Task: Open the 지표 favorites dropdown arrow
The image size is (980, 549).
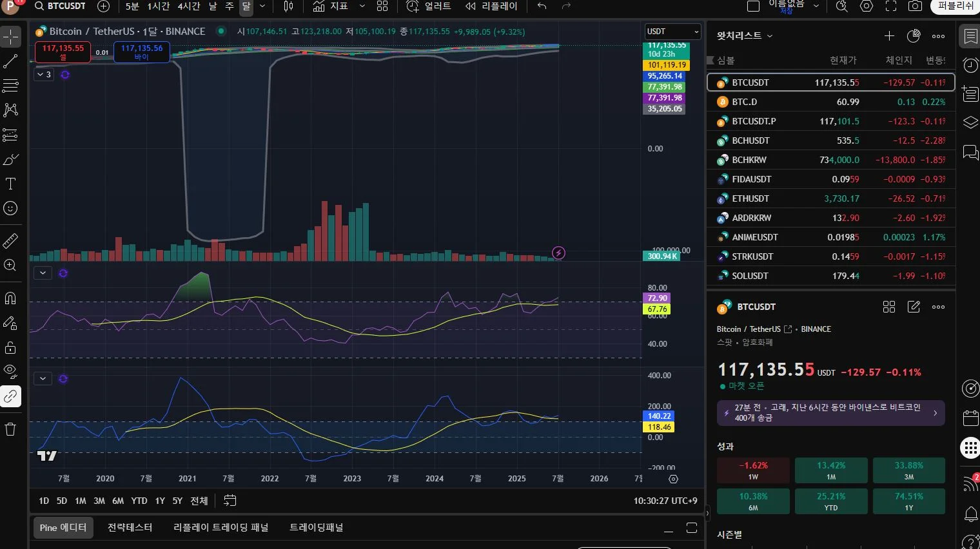Action: pyautogui.click(x=362, y=6)
